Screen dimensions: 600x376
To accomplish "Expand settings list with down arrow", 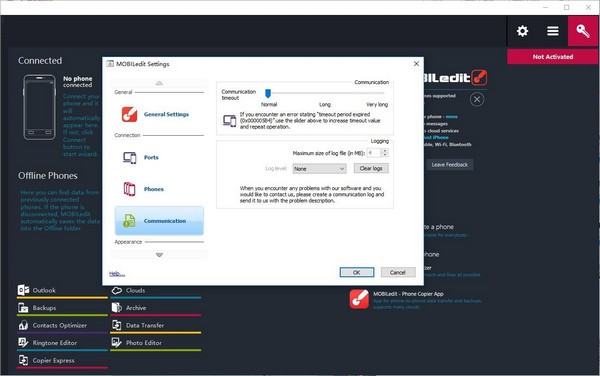I will tap(159, 255).
